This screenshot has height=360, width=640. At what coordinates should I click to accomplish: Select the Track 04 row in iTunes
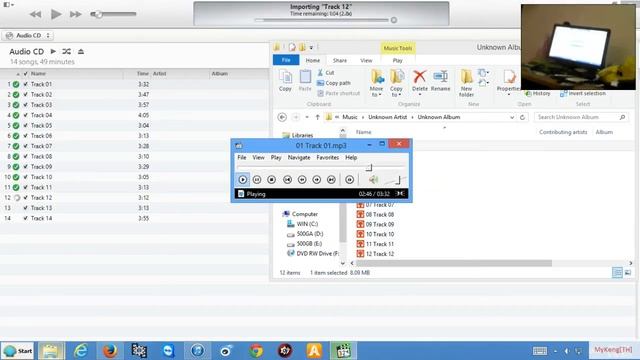[x=135, y=116]
